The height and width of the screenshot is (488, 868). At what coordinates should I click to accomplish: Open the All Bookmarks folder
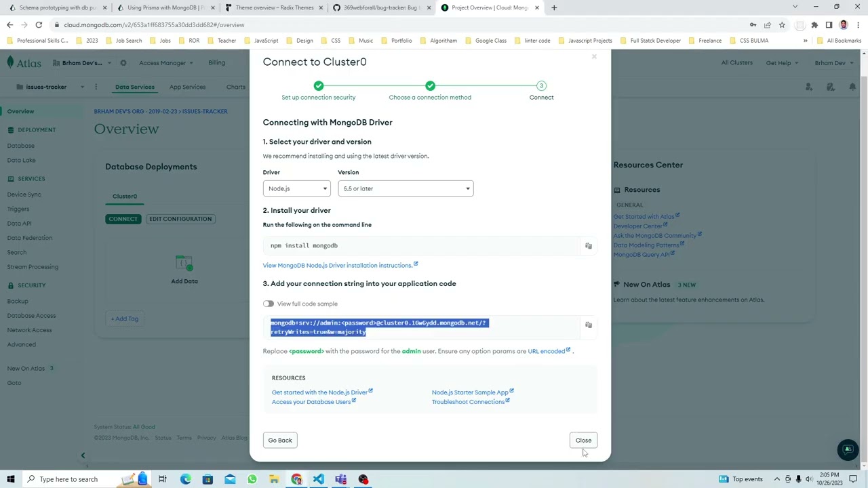pyautogui.click(x=840, y=41)
